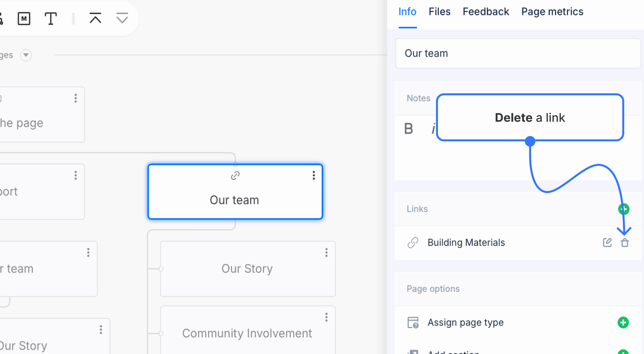The image size is (644, 354).
Task: Click the Page options section label
Action: [x=433, y=289]
